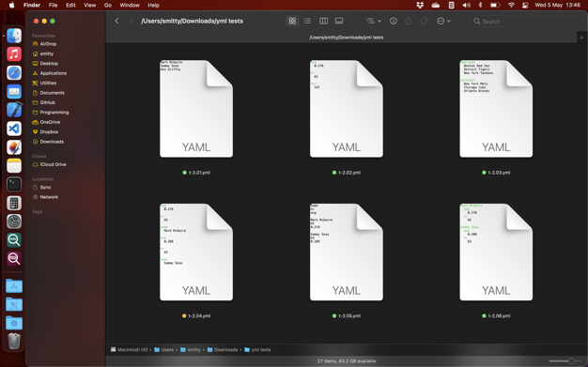Image resolution: width=588 pixels, height=367 pixels.
Task: Click the Edit Tags toolbar icon
Action: pos(424,21)
